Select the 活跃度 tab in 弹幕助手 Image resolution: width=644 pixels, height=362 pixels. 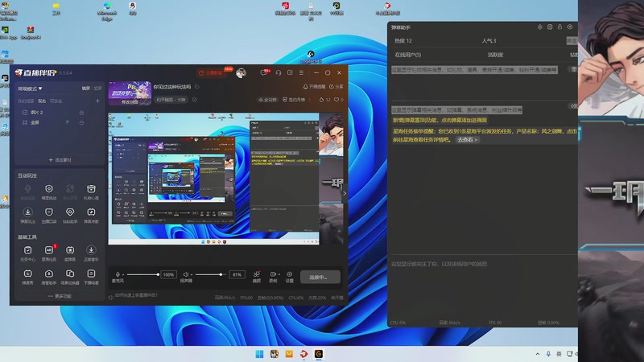pyautogui.click(x=495, y=55)
